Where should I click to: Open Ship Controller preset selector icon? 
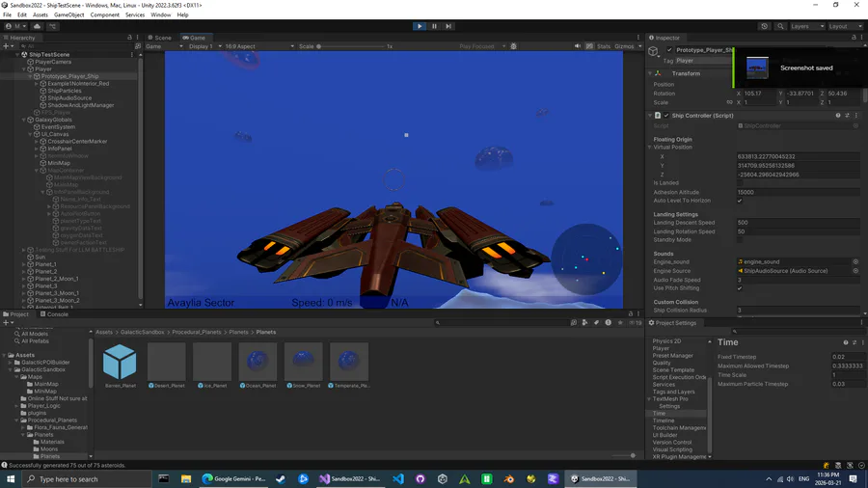(847, 116)
